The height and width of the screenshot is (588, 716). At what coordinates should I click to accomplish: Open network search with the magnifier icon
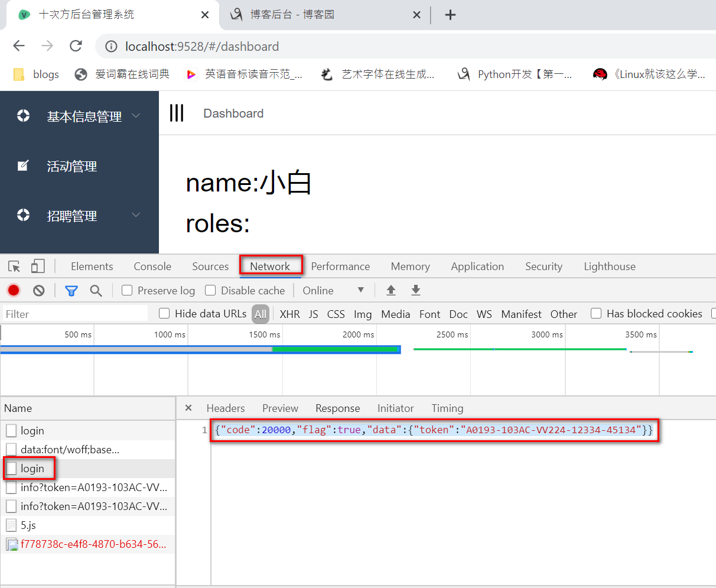pos(96,290)
